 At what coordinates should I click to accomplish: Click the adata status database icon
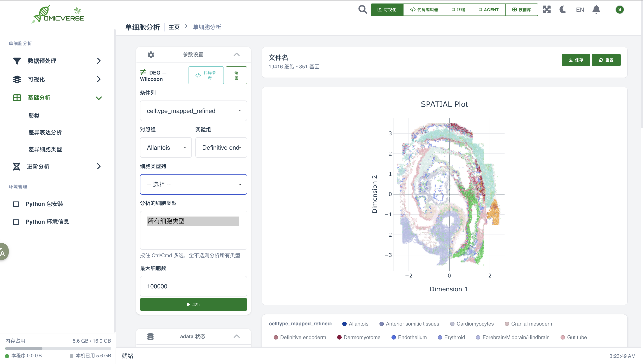point(150,336)
